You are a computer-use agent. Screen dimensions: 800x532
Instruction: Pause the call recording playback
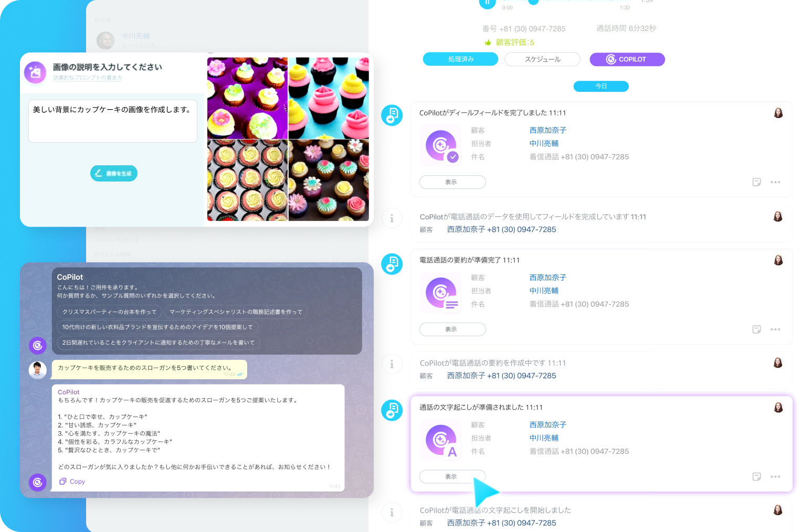coord(487,3)
